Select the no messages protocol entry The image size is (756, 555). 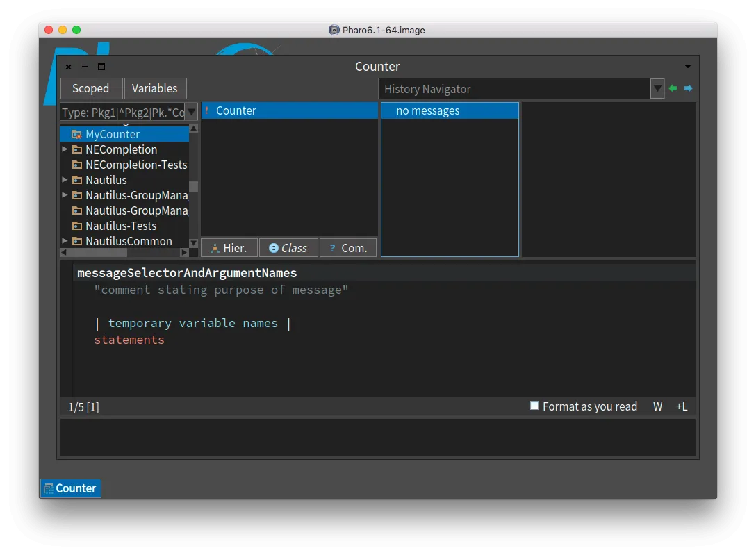[x=450, y=110]
